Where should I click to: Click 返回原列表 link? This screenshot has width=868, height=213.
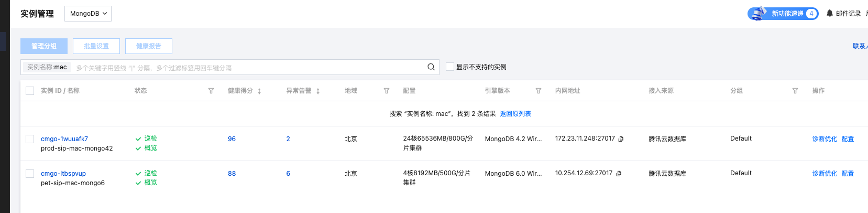click(515, 114)
